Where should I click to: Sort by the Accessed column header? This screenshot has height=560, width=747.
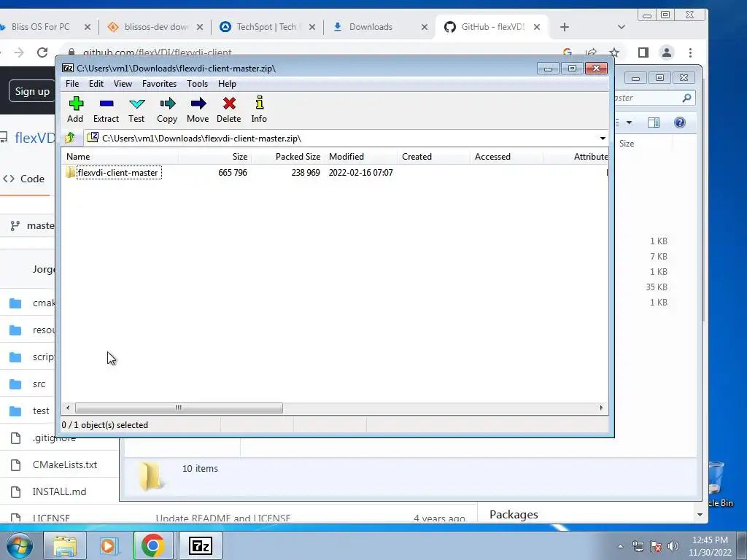506,157
